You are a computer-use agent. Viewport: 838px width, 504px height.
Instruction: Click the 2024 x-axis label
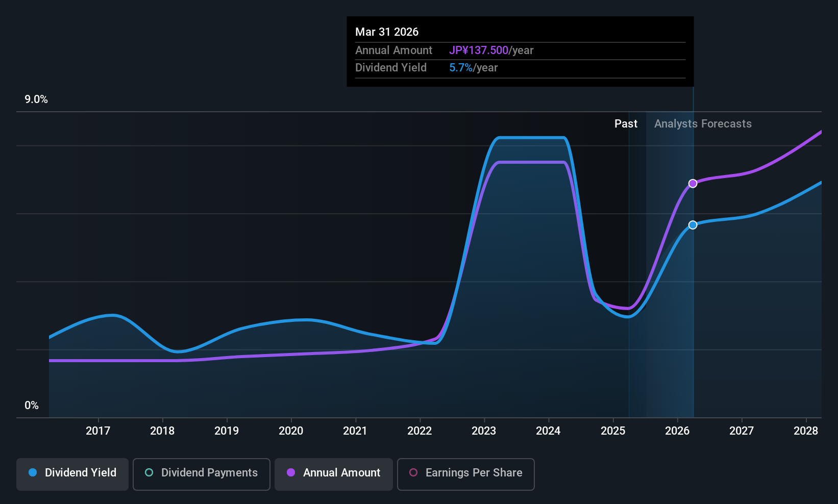(x=548, y=431)
